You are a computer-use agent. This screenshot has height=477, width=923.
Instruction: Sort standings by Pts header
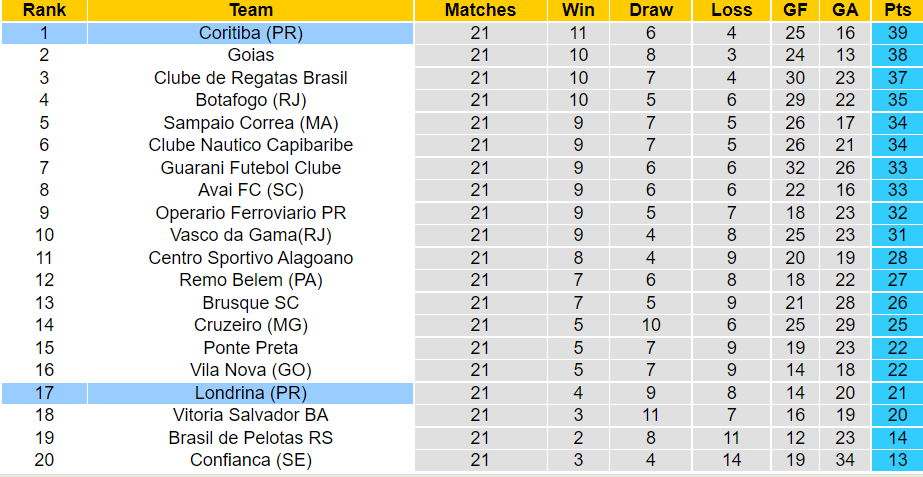[897, 10]
